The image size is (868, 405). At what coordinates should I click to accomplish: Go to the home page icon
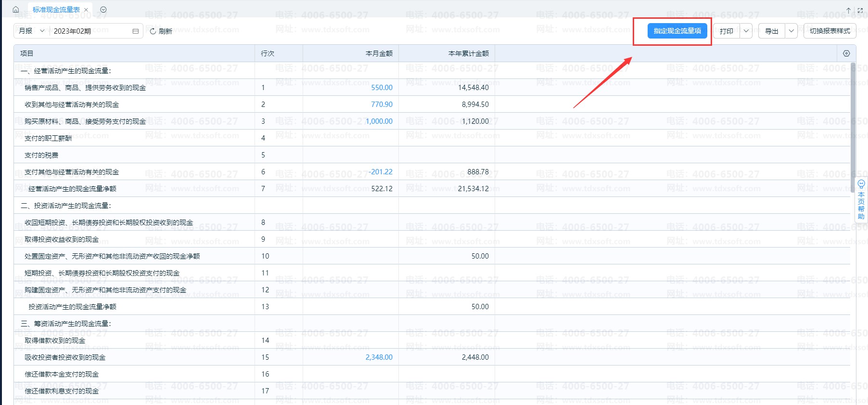click(x=16, y=10)
